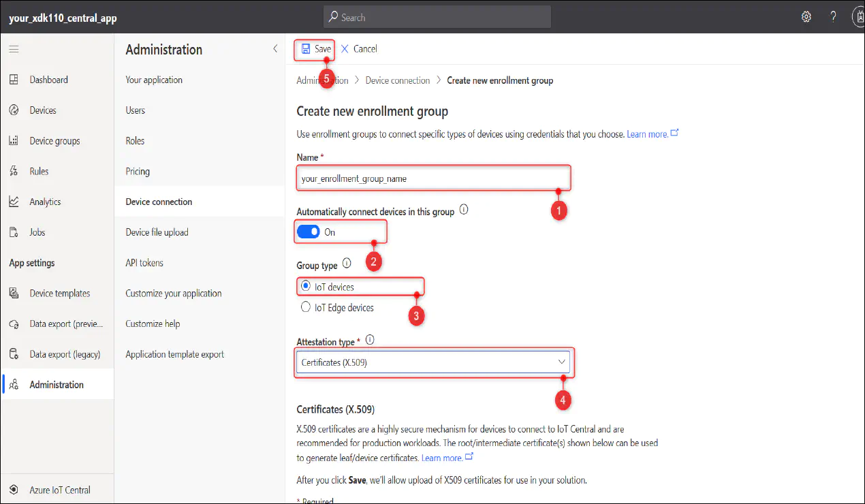The image size is (865, 504).
Task: Click the Save disk icon
Action: 306,49
